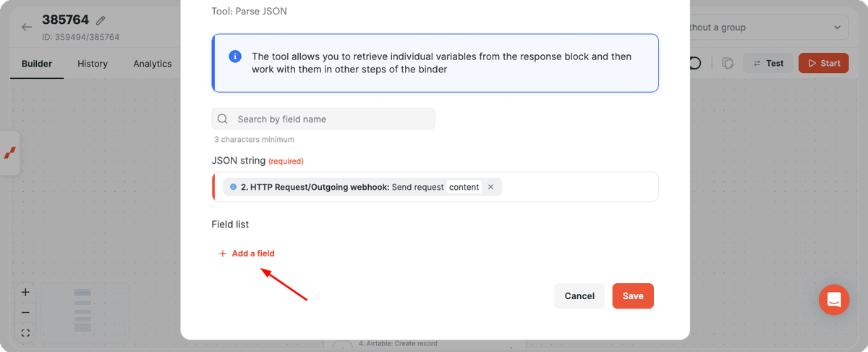Click the back arrow beside 385764
This screenshot has width=868, height=352.
(x=27, y=28)
